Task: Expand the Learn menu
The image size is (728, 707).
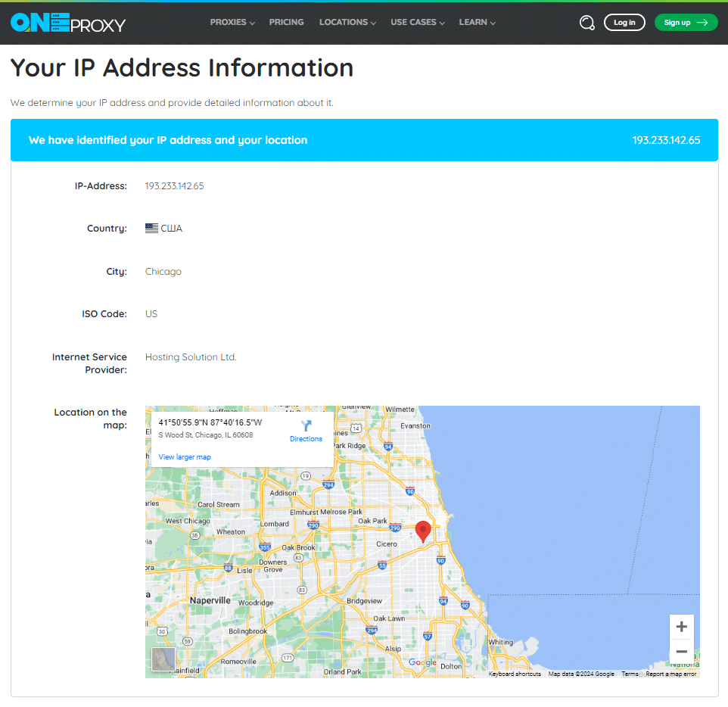Action: coord(477,22)
